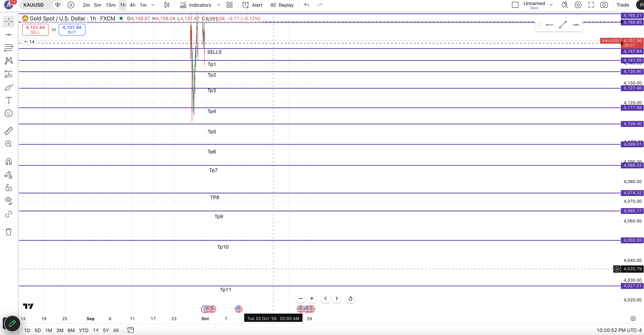Open the Fibonacci retracement tools

point(8,47)
